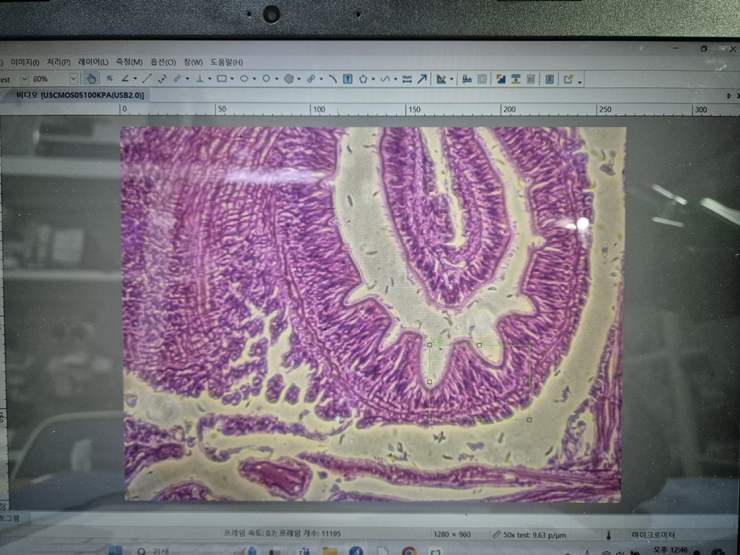Viewport: 740px width, 555px height.
Task: Open the zoom percentage dropdown showing 80%
Action: click(x=73, y=78)
